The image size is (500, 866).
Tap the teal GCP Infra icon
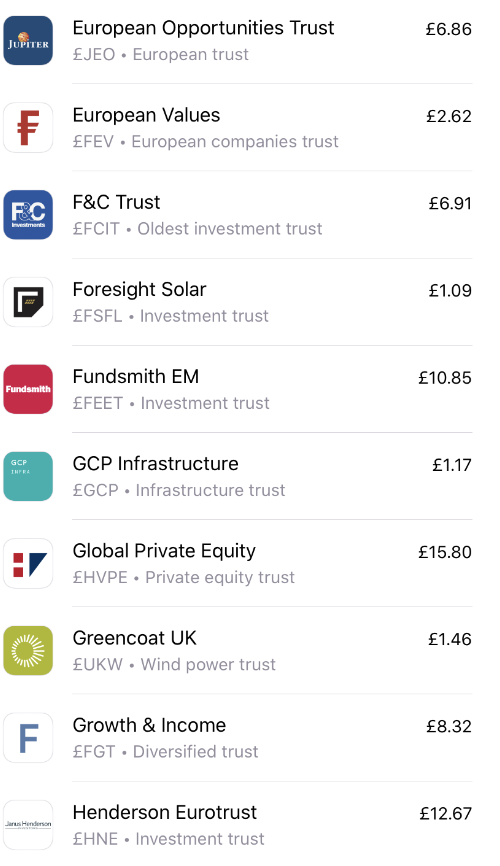(x=28, y=476)
